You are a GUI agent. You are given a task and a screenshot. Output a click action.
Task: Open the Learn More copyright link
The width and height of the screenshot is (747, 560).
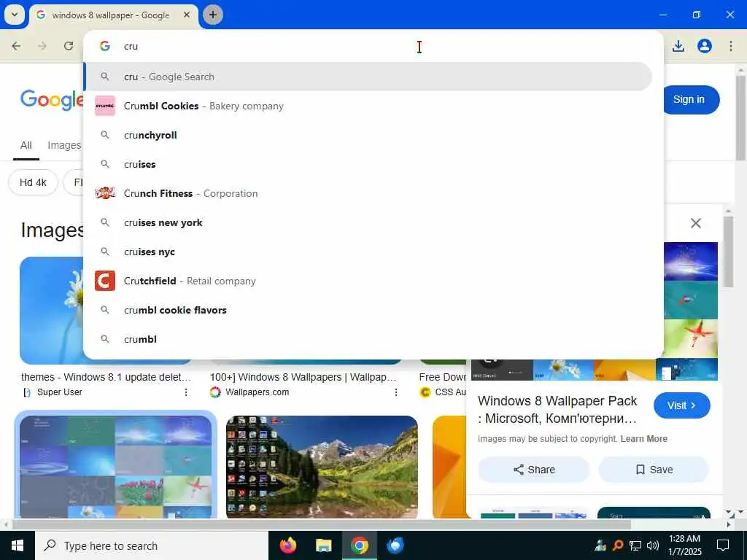click(643, 438)
